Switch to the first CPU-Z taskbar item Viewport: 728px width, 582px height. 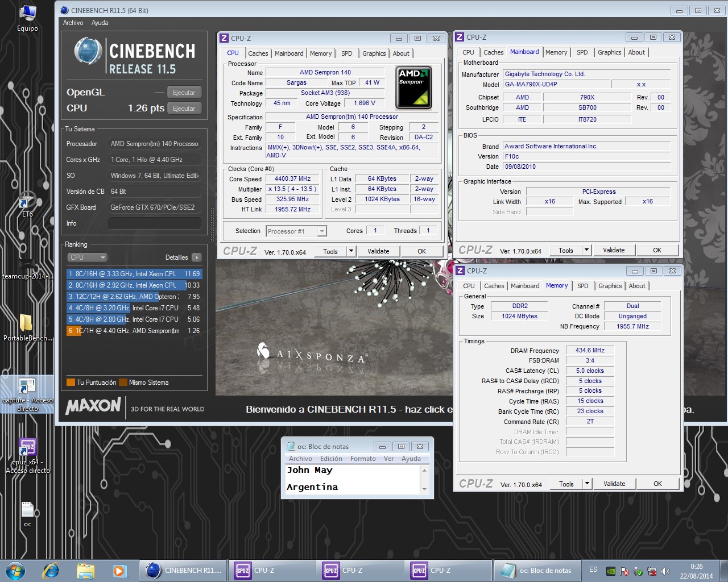point(272,571)
